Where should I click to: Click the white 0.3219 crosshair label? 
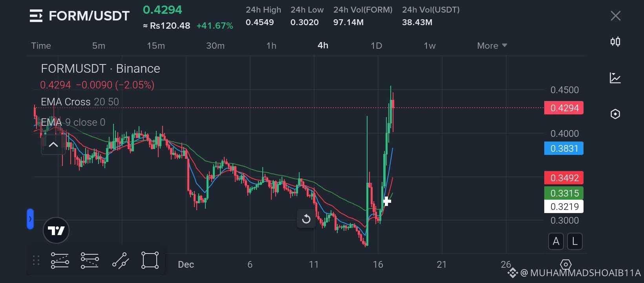[x=564, y=206]
